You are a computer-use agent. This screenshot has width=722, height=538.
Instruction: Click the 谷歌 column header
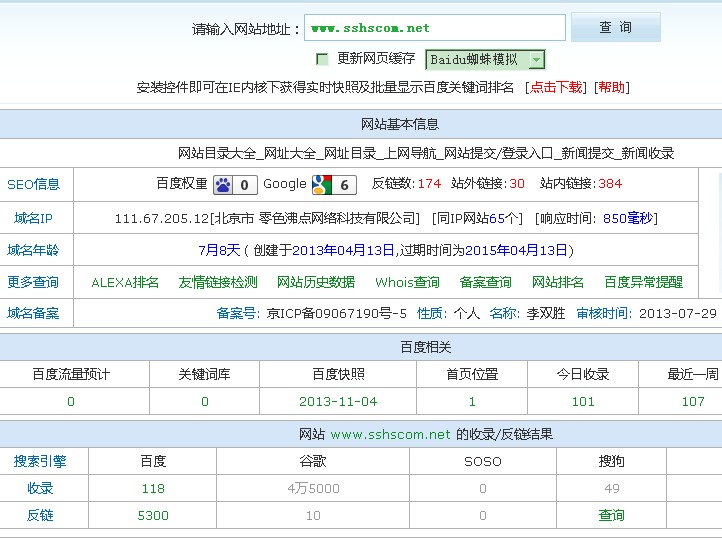313,461
